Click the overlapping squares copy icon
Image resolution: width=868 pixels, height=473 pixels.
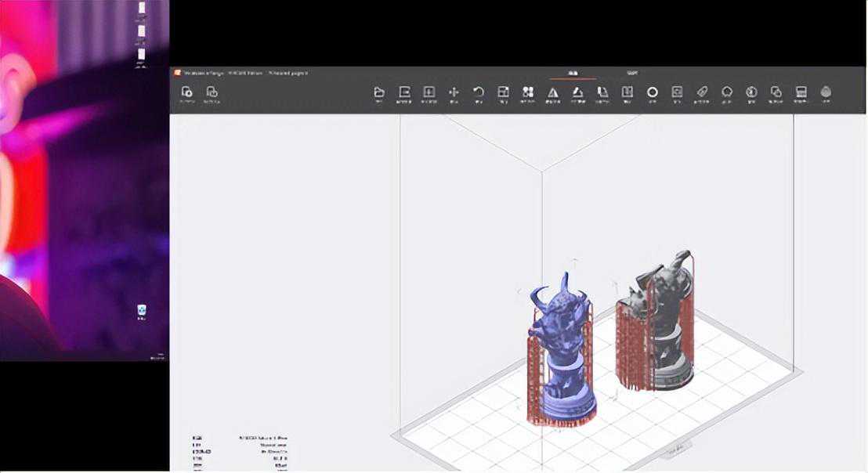point(776,92)
